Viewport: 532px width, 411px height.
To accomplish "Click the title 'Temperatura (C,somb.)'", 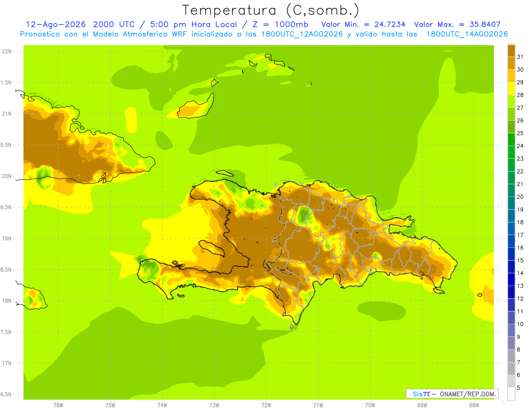I will coord(270,10).
